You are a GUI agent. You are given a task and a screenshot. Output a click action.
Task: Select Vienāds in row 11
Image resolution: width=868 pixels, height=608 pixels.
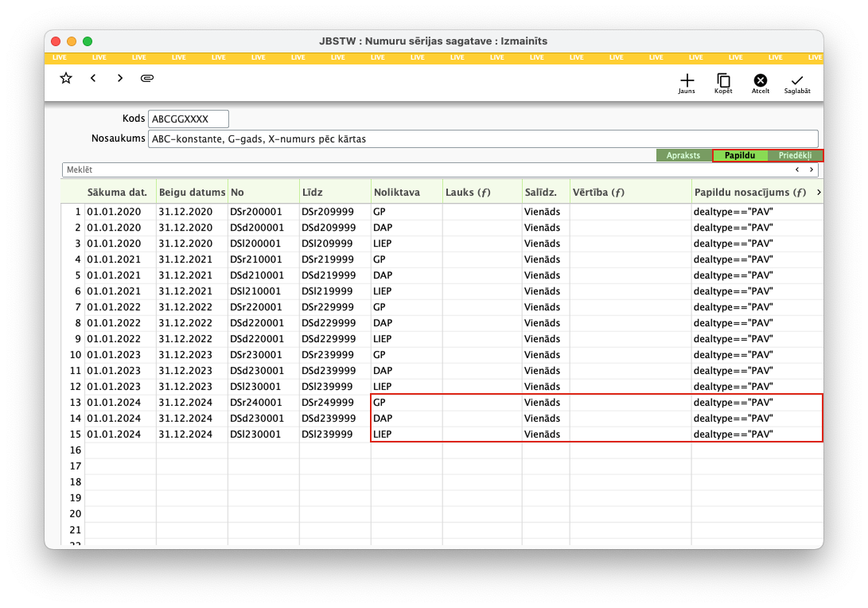(x=545, y=370)
